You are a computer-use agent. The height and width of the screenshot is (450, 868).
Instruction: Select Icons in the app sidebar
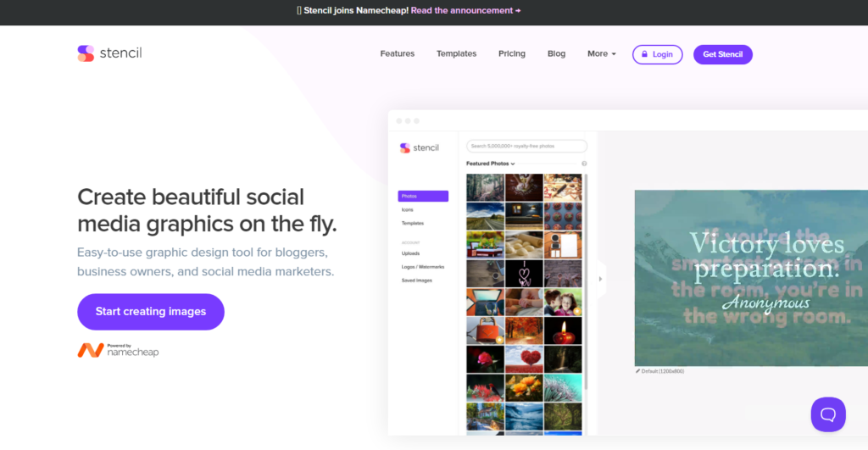coord(408,210)
